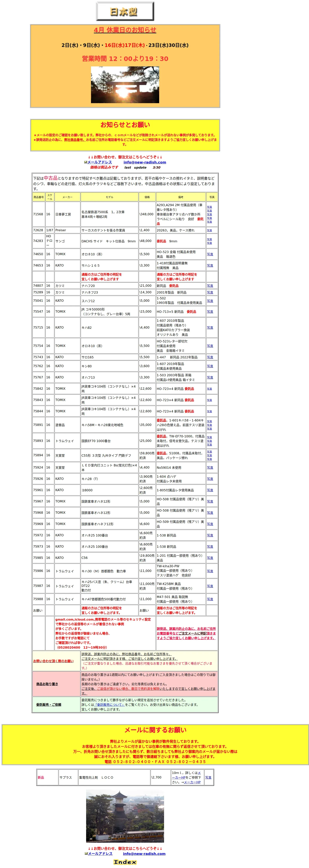Click the C55形 3次型 九州タイプ cell
This screenshot has width=309, height=868.
coord(110,455)
